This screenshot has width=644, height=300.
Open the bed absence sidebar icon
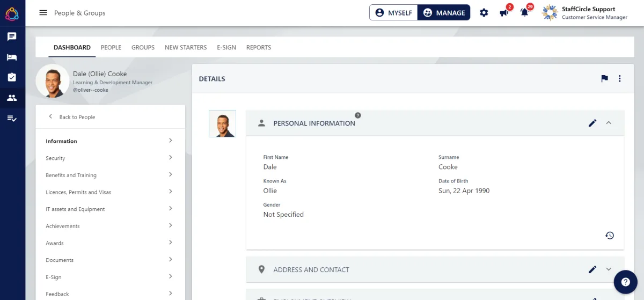(x=12, y=57)
